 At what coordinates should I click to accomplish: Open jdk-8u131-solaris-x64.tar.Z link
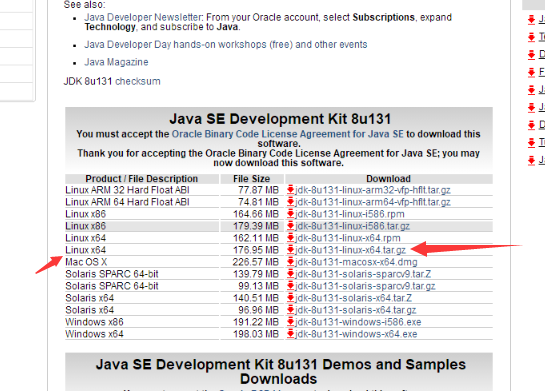353,298
